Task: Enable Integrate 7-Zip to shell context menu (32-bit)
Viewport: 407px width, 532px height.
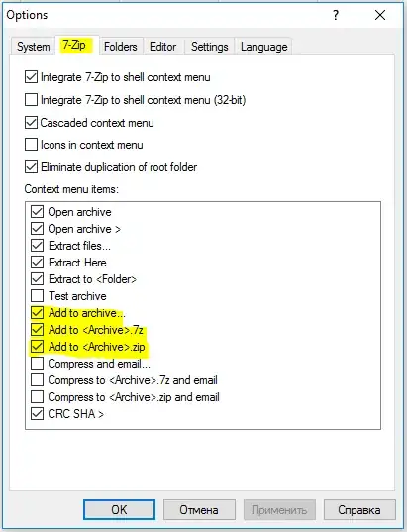Action: pyautogui.click(x=31, y=100)
